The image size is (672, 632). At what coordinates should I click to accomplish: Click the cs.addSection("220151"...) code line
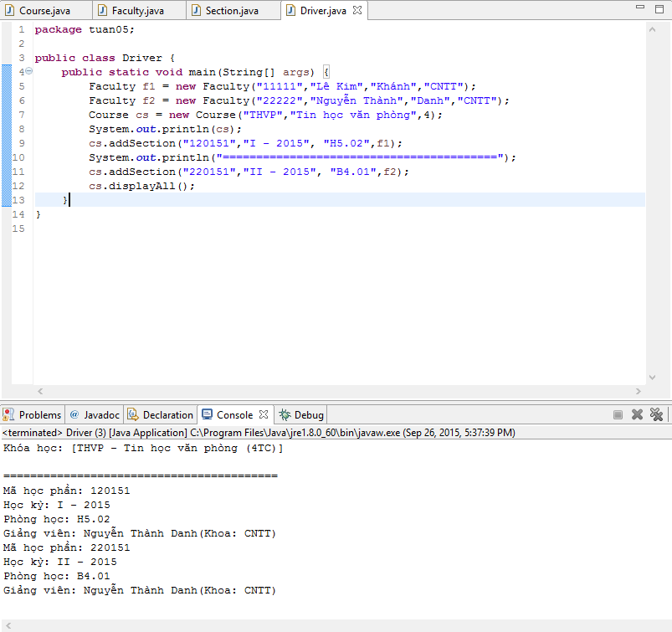[249, 171]
